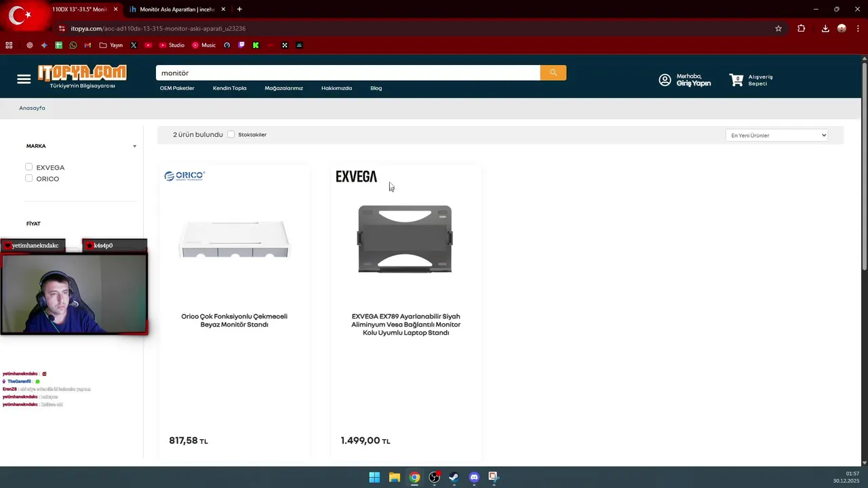868x488 pixels.
Task: Tick the ORICO brand checkbox
Action: [28, 178]
